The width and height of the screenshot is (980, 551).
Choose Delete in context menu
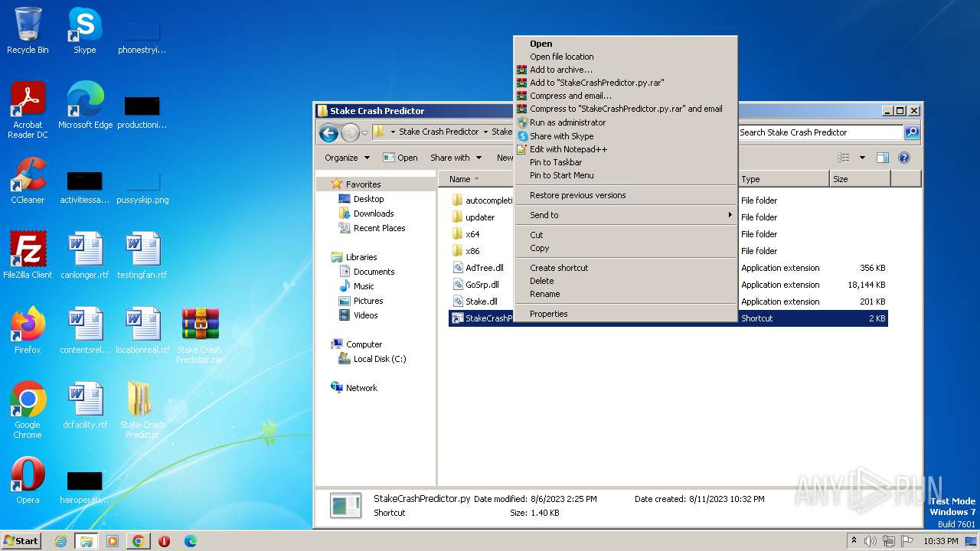625,281
